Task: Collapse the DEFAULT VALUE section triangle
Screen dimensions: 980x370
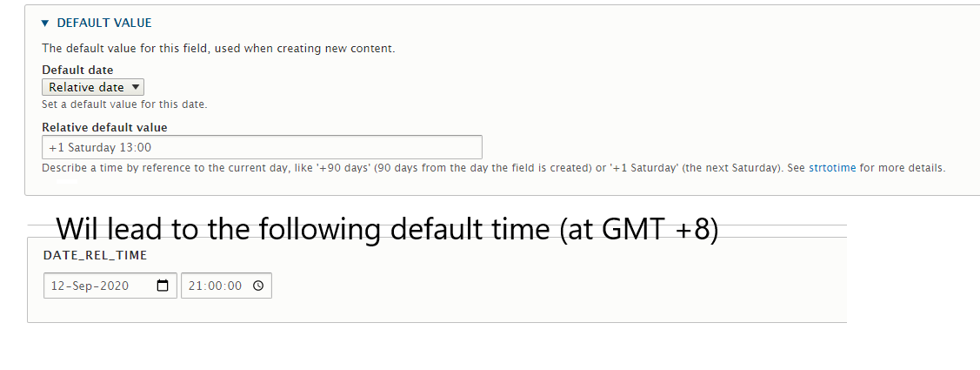Action: 45,24
